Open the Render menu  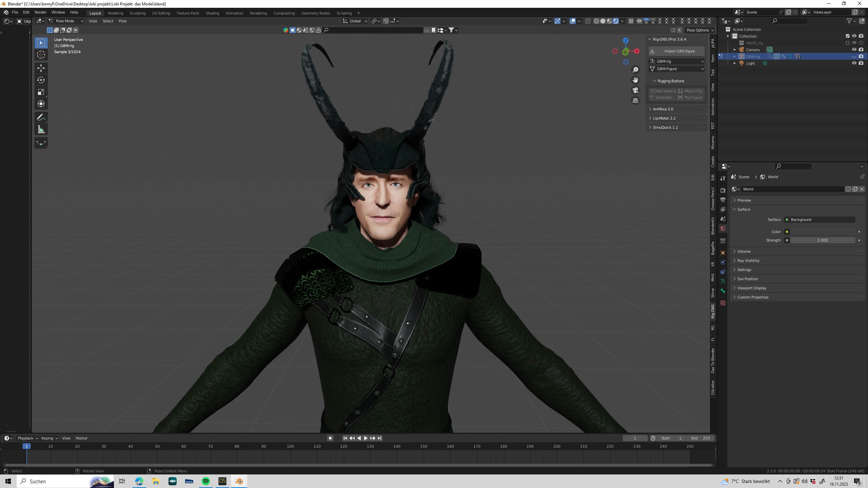pyautogui.click(x=40, y=12)
